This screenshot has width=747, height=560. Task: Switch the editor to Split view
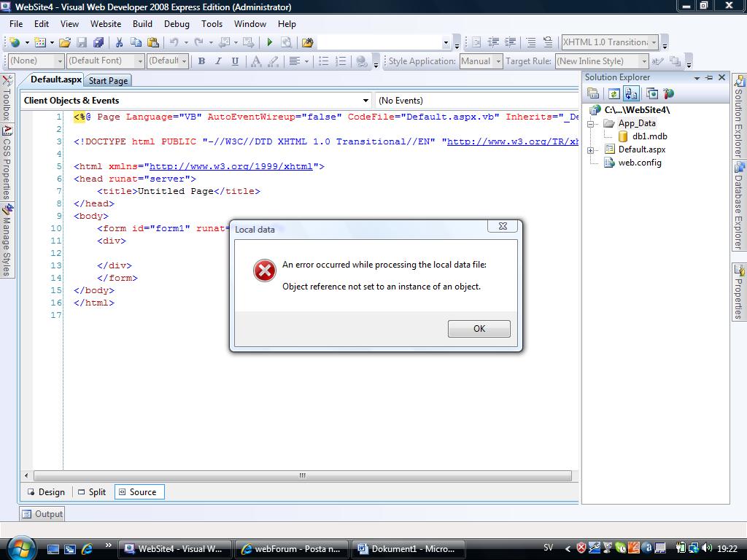[x=92, y=492]
